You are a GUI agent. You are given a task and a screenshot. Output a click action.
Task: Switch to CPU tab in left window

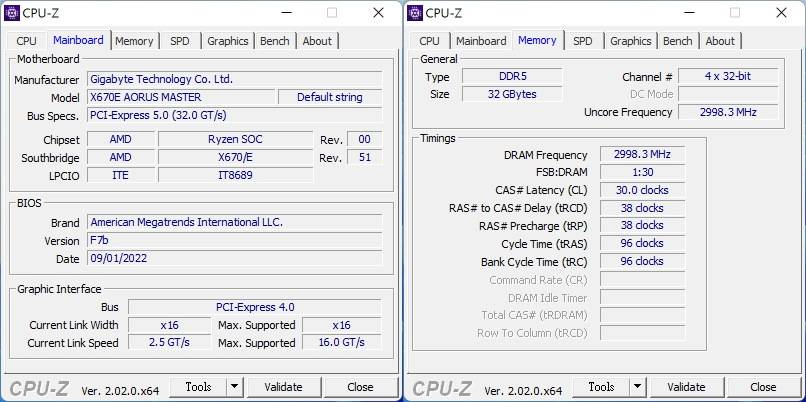pyautogui.click(x=27, y=41)
